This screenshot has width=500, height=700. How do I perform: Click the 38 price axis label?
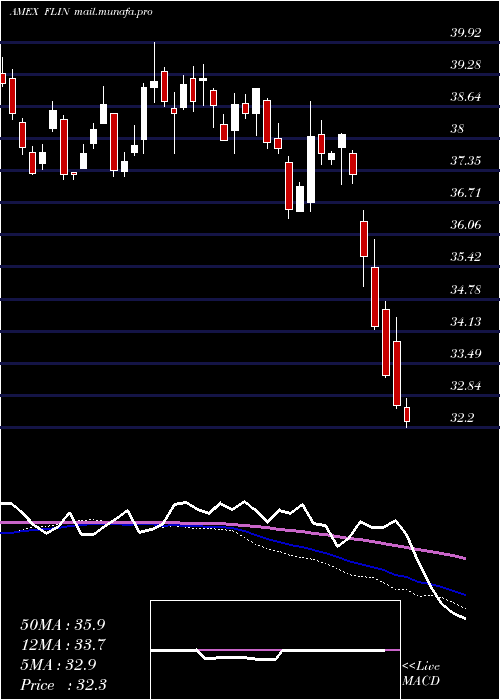(458, 129)
